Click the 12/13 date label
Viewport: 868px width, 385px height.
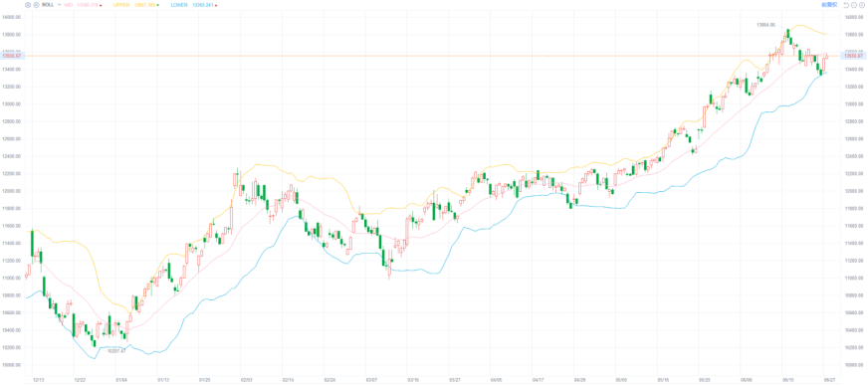point(39,380)
